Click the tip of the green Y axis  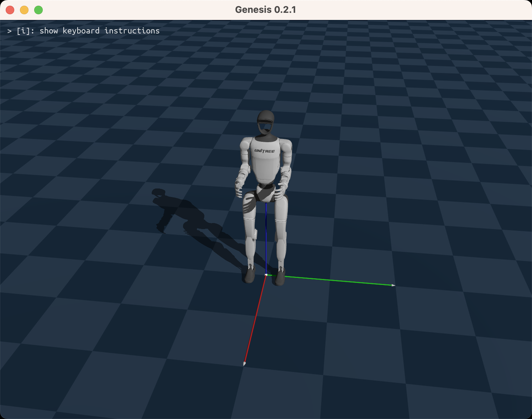point(393,285)
